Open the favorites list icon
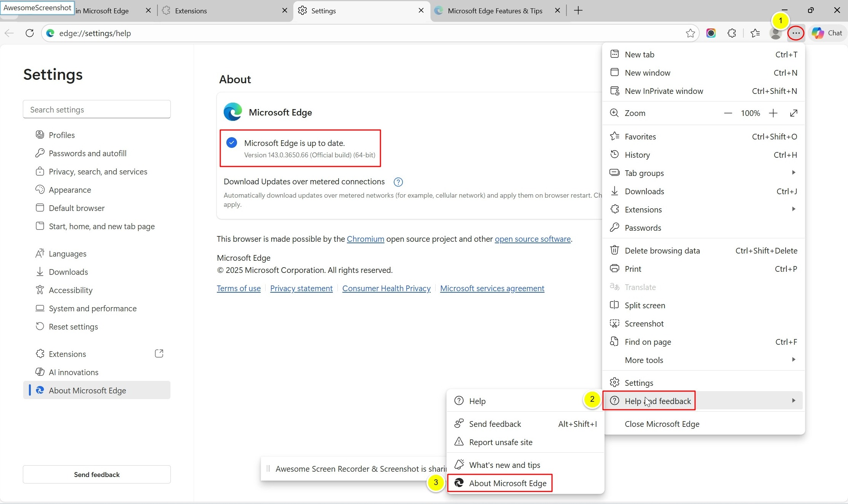The image size is (848, 504). pos(755,33)
